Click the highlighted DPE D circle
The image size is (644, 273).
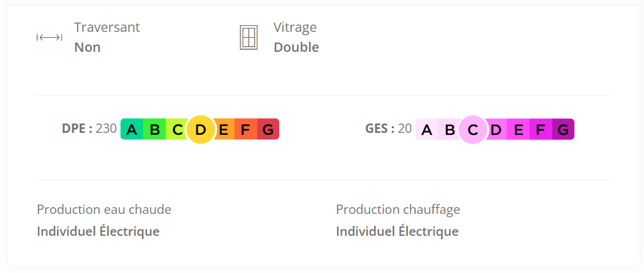tap(200, 130)
